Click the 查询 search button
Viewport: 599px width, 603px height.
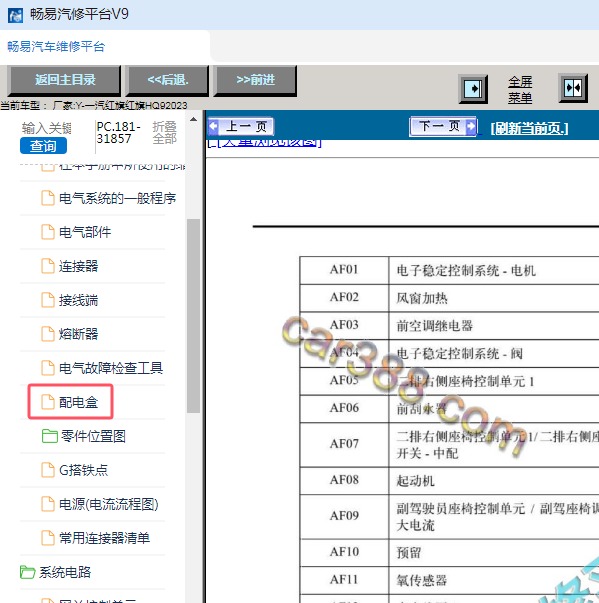[x=43, y=146]
